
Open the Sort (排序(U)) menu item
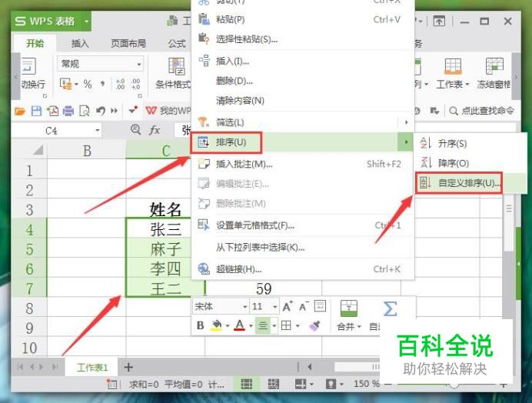pyautogui.click(x=303, y=142)
